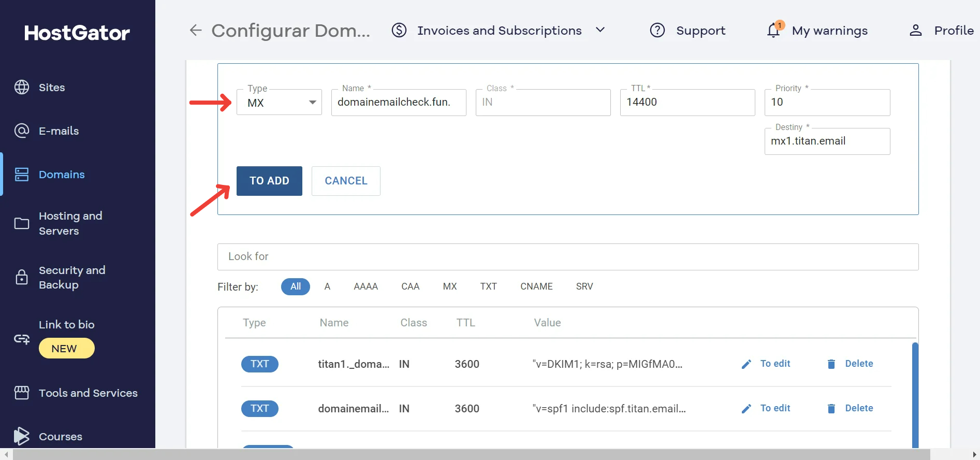Click TXT badge in titan1._doma row
Screen dimensions: 980x460
[260, 364]
